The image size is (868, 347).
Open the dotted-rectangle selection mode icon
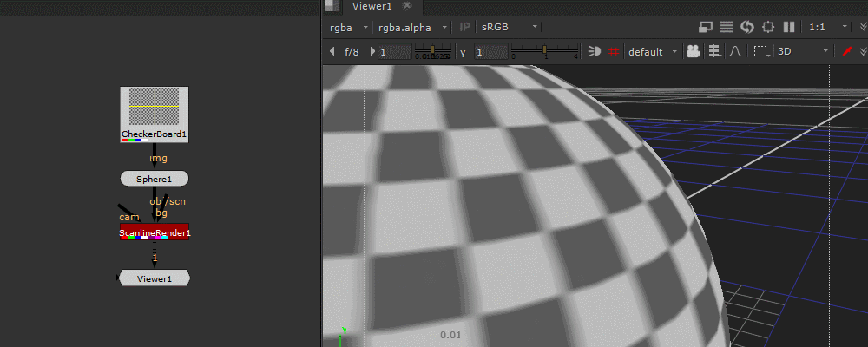point(762,51)
